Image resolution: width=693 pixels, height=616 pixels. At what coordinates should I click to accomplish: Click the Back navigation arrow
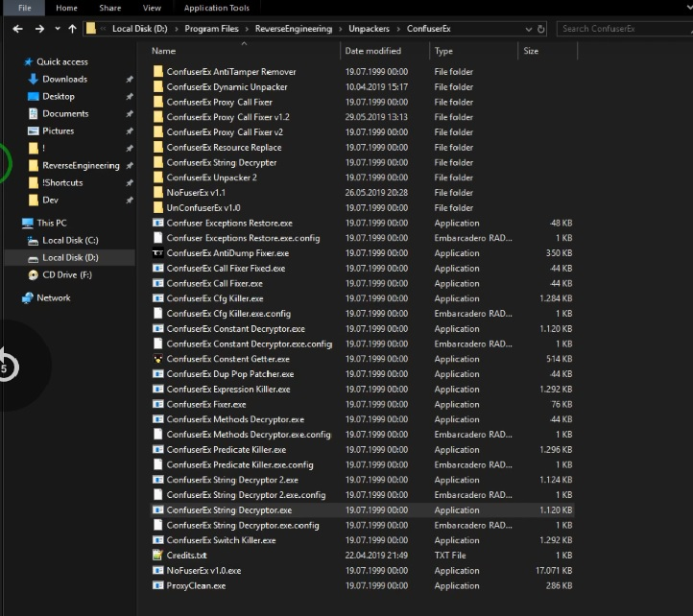pyautogui.click(x=17, y=29)
